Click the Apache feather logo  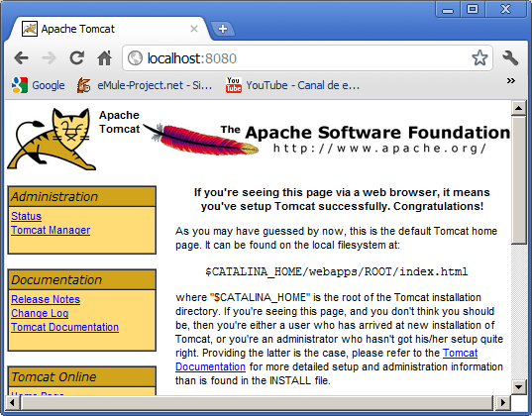point(201,139)
